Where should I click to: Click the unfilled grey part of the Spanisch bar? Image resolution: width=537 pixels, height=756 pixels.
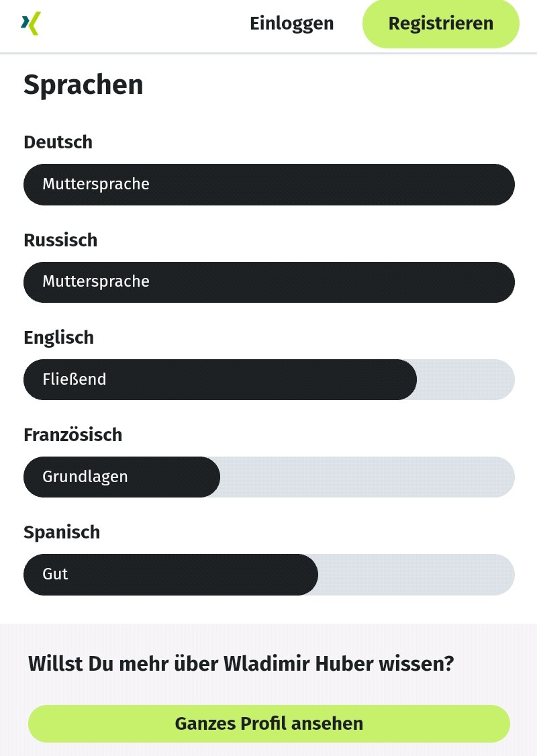tap(416, 574)
